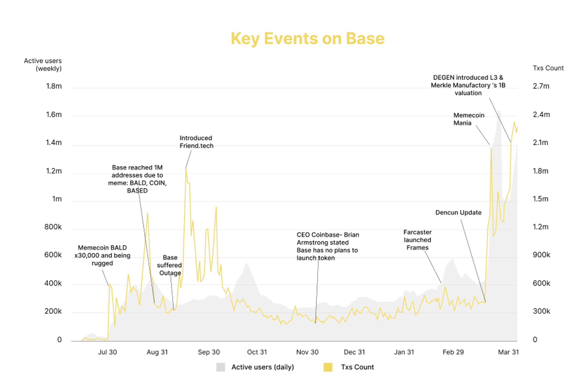Click the 'Active users (weekly)' axis title

43,65
